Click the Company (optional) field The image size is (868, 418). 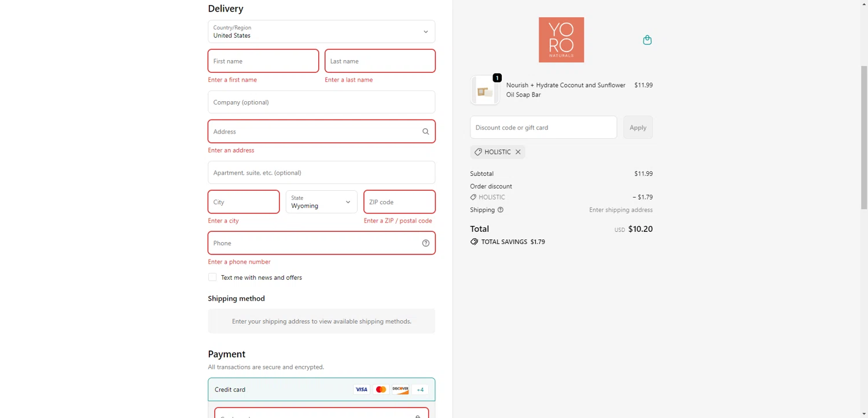click(x=321, y=102)
